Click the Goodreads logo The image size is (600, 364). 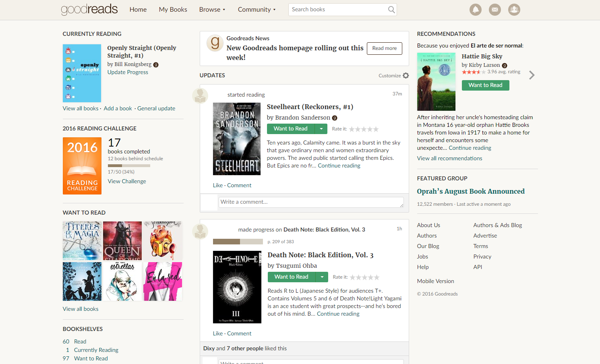point(89,9)
